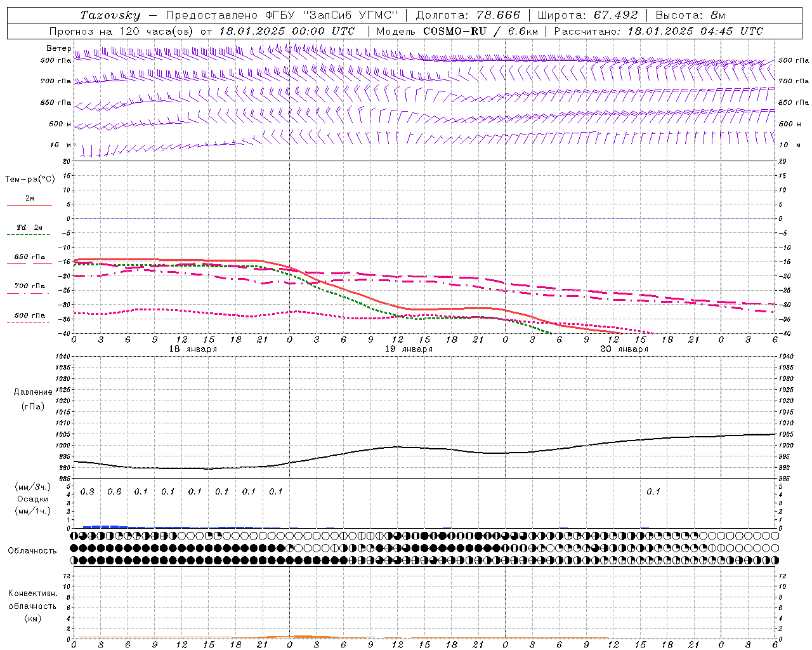Click the "Конвективн." convective cloud label
The image size is (812, 650).
(x=32, y=594)
